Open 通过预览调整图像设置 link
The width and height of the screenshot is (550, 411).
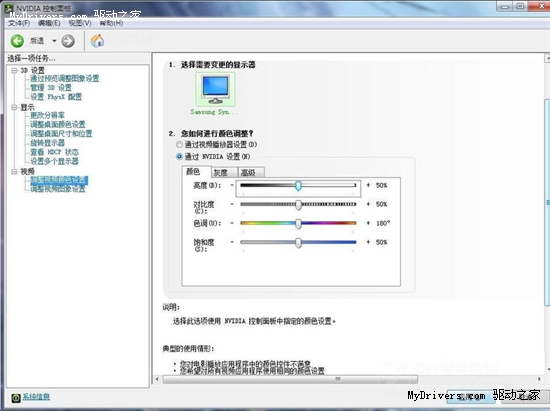click(x=65, y=78)
